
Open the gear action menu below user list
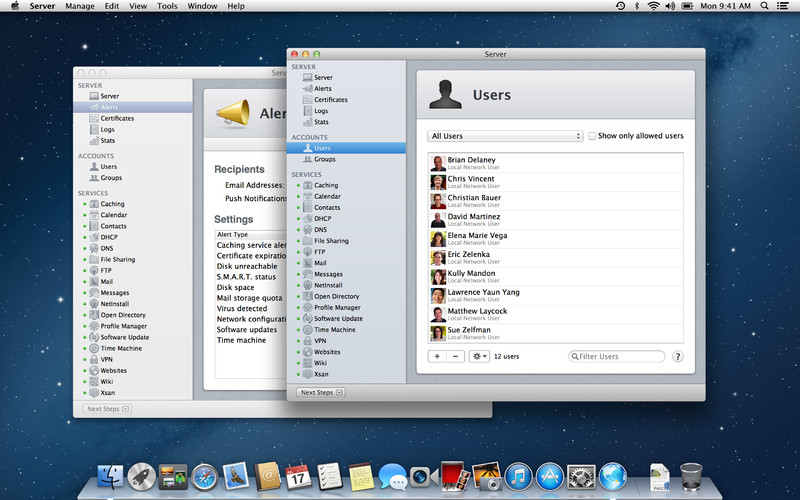479,356
